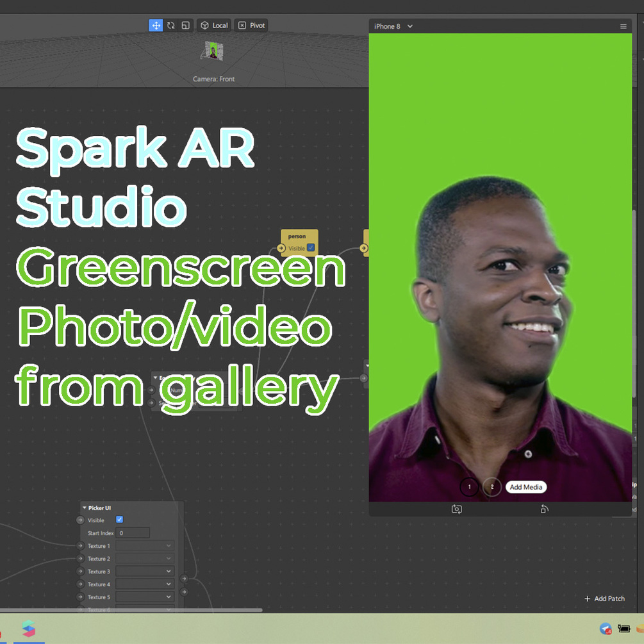Click the 3D object in viewport
The width and height of the screenshot is (644, 644).
click(x=212, y=51)
